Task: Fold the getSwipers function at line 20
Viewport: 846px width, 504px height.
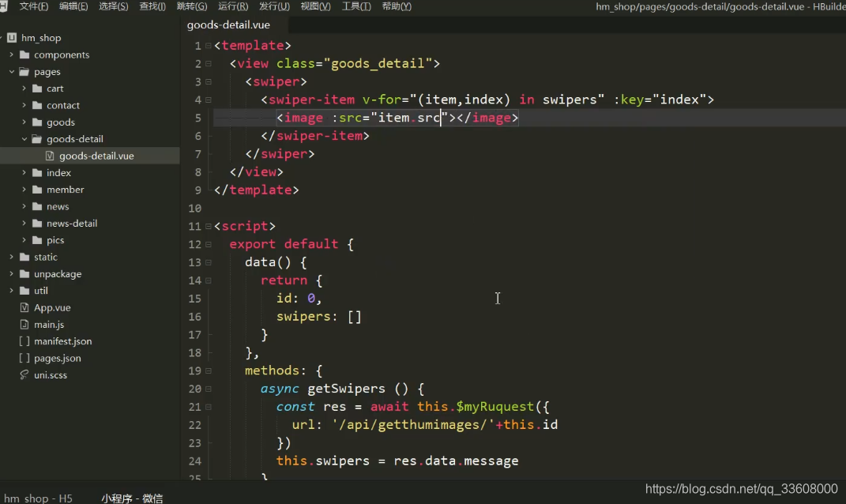Action: (209, 389)
